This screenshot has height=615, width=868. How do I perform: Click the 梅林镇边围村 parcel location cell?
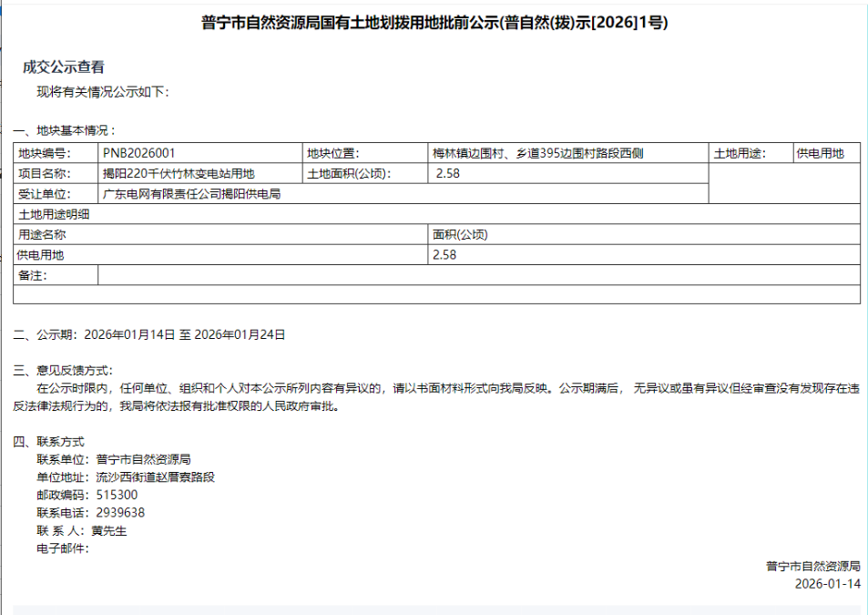click(x=537, y=153)
